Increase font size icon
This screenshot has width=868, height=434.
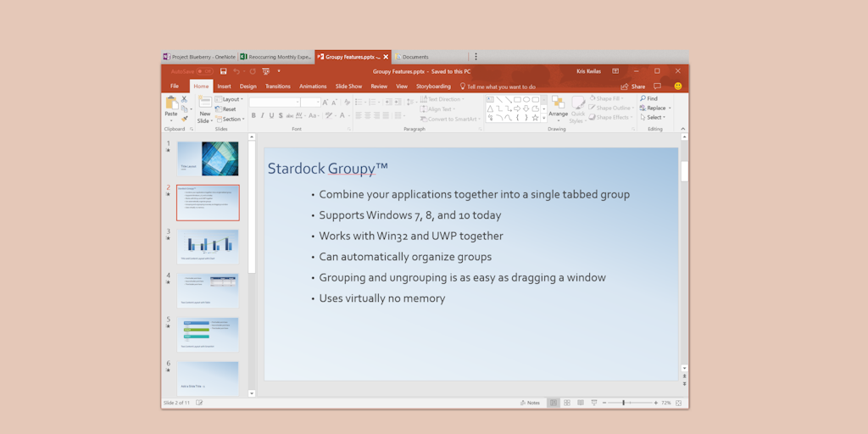[325, 103]
